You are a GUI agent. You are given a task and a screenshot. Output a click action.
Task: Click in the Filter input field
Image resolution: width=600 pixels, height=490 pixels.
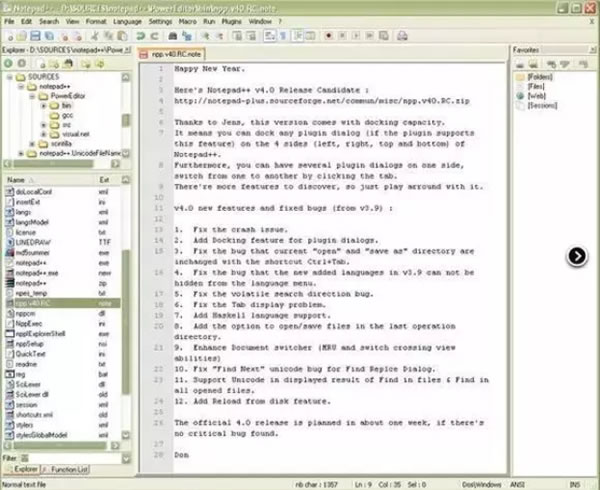click(x=75, y=458)
